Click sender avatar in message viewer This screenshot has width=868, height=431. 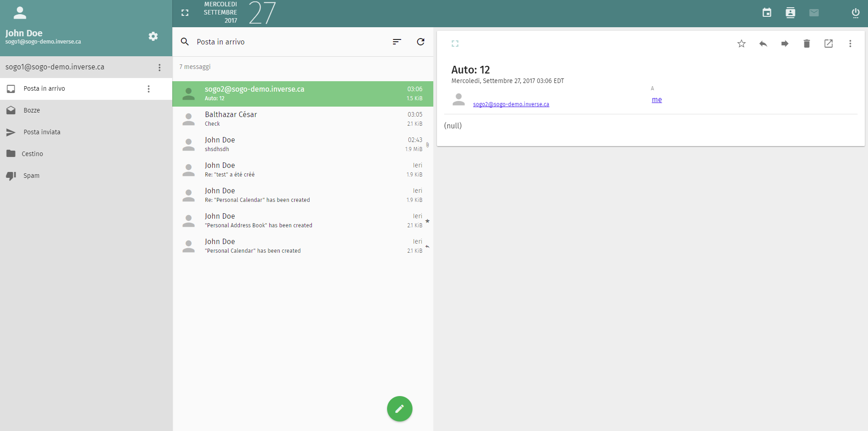(459, 99)
